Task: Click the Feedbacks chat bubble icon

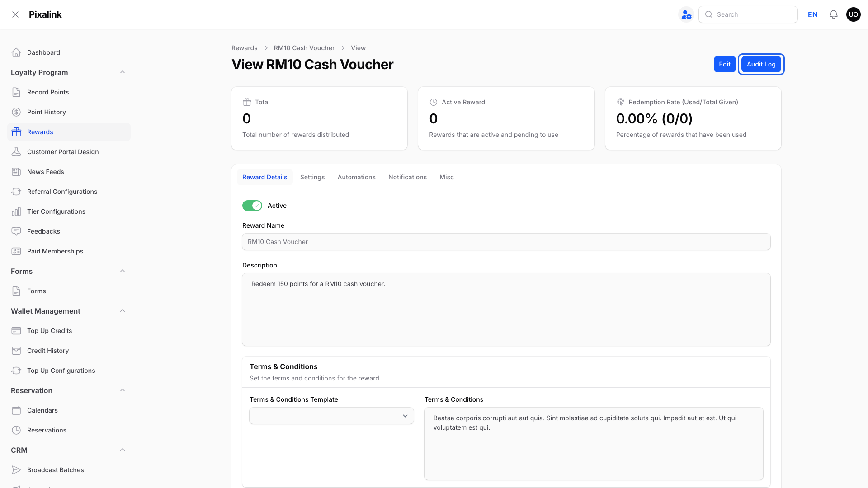Action: tap(16, 231)
